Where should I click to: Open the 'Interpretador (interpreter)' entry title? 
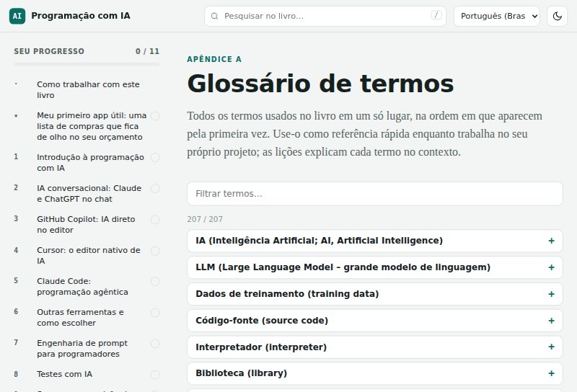click(261, 347)
